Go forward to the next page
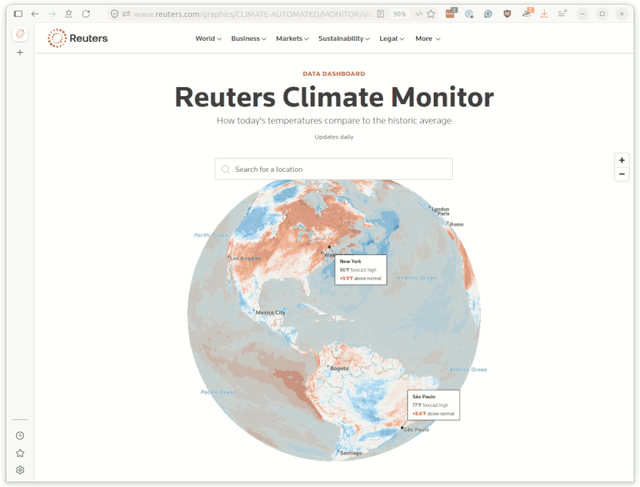This screenshot has height=487, width=640. [x=52, y=14]
